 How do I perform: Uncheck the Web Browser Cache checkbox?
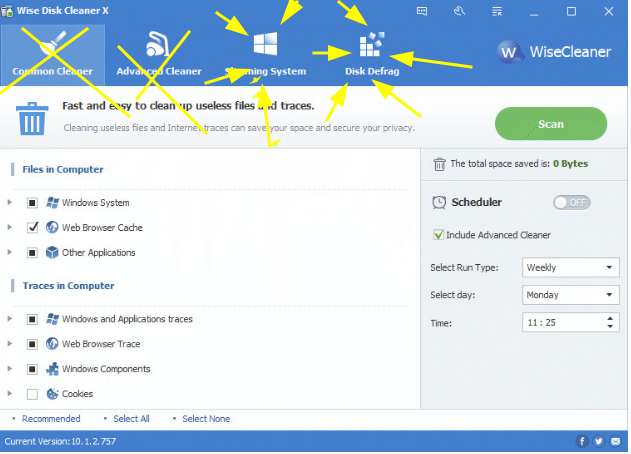tap(32, 229)
